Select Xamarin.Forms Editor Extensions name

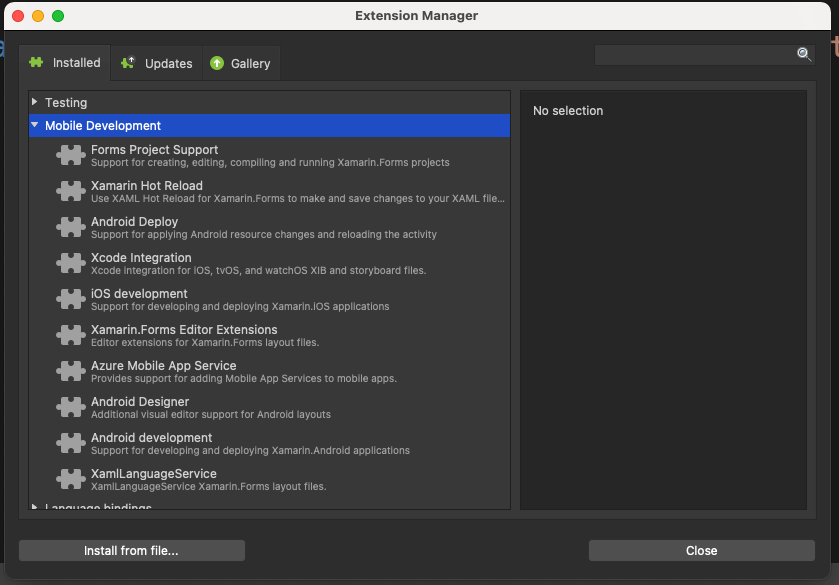(x=184, y=329)
